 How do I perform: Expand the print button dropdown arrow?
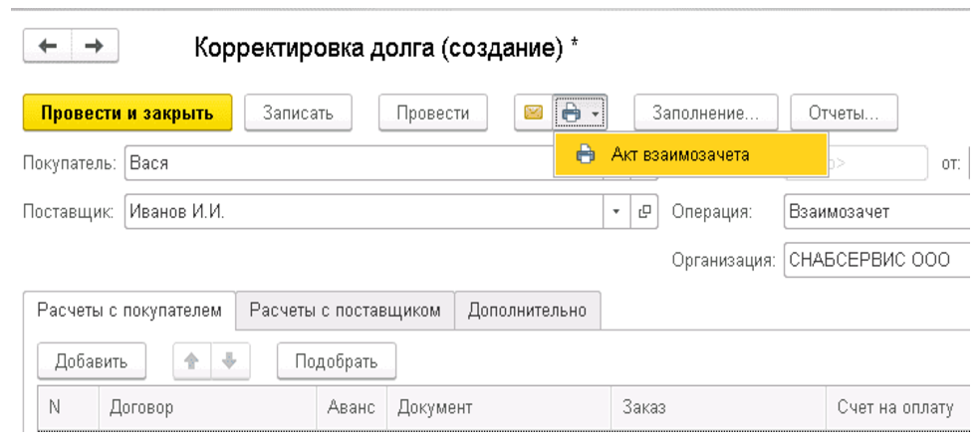595,113
